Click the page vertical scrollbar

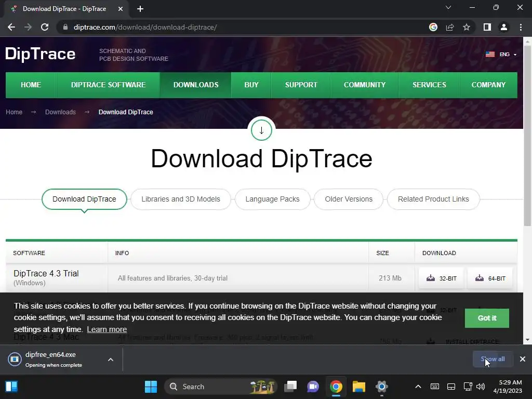(527, 136)
